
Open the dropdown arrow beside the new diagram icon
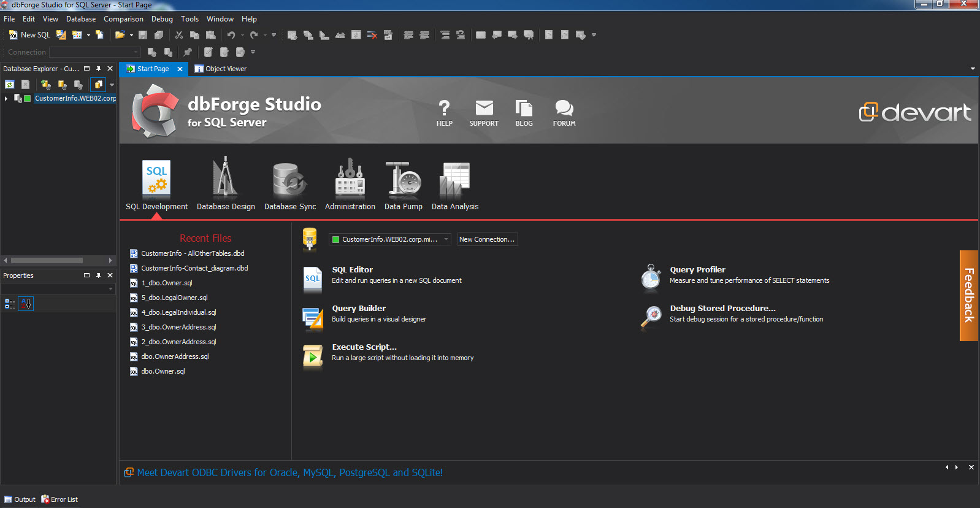(88, 35)
